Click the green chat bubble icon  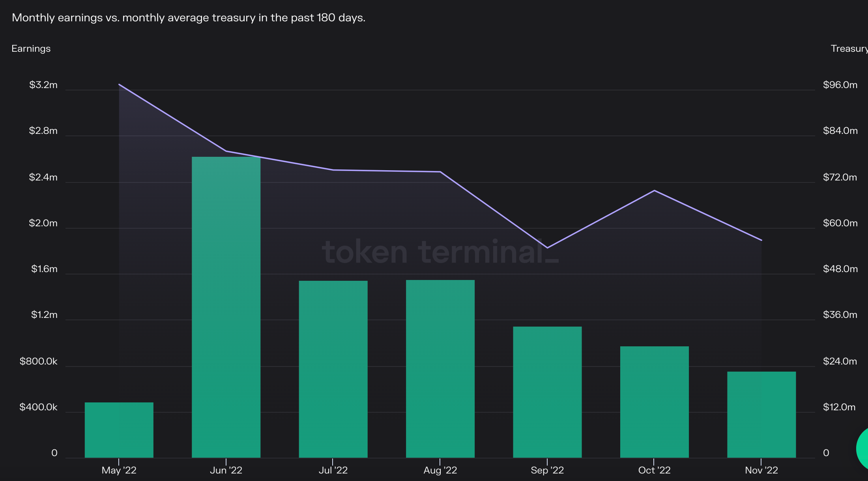[x=862, y=448]
